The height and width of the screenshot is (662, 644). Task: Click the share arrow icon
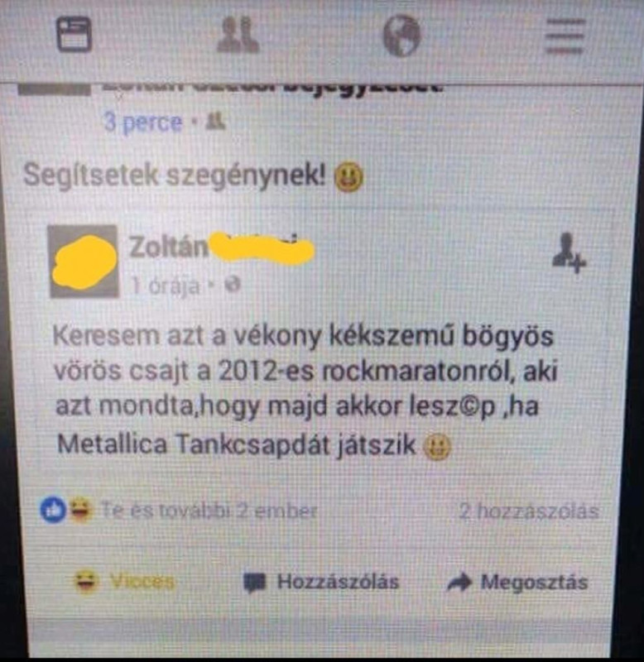point(459,583)
